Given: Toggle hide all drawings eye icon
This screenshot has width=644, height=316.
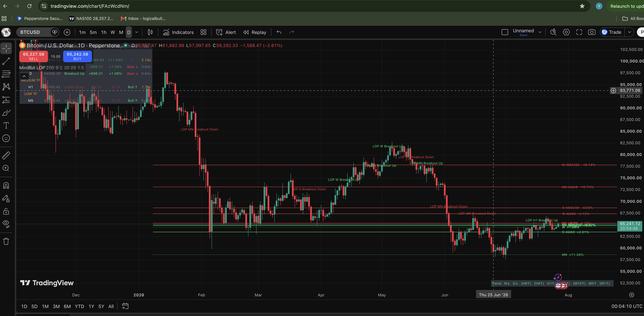Looking at the screenshot, I should (6, 224).
